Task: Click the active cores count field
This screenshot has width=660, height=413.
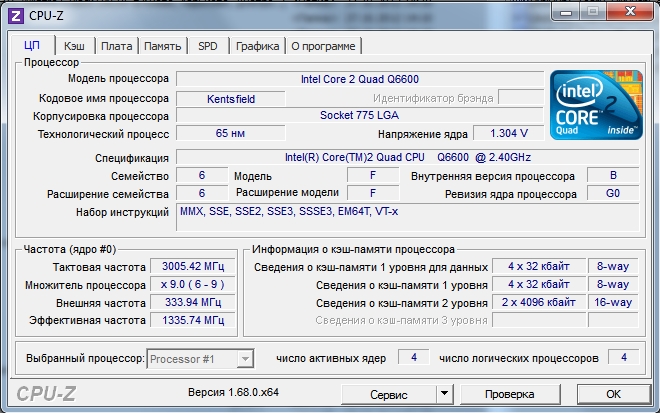Action: tap(414, 357)
